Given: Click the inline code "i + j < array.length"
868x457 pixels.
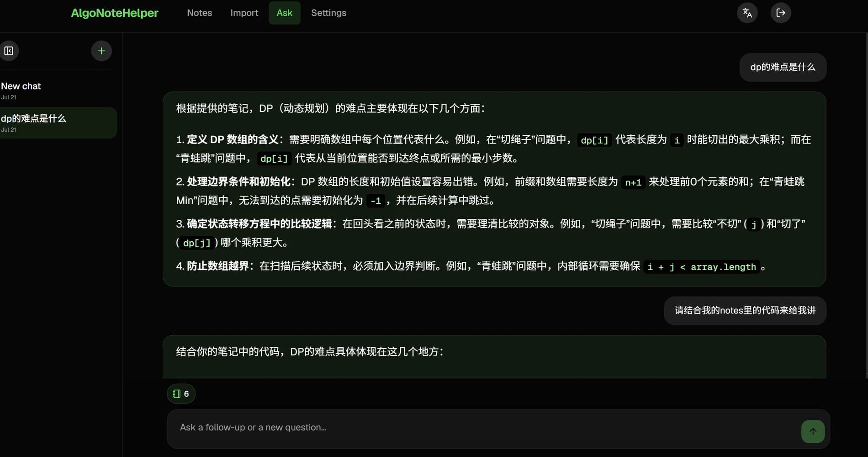Looking at the screenshot, I should pyautogui.click(x=702, y=267).
